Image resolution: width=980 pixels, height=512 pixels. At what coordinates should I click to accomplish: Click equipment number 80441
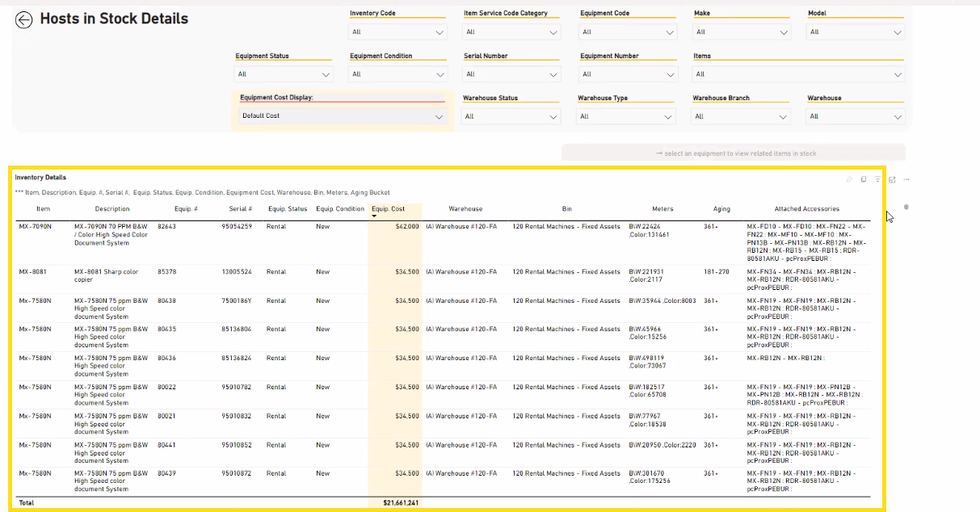pyautogui.click(x=166, y=445)
